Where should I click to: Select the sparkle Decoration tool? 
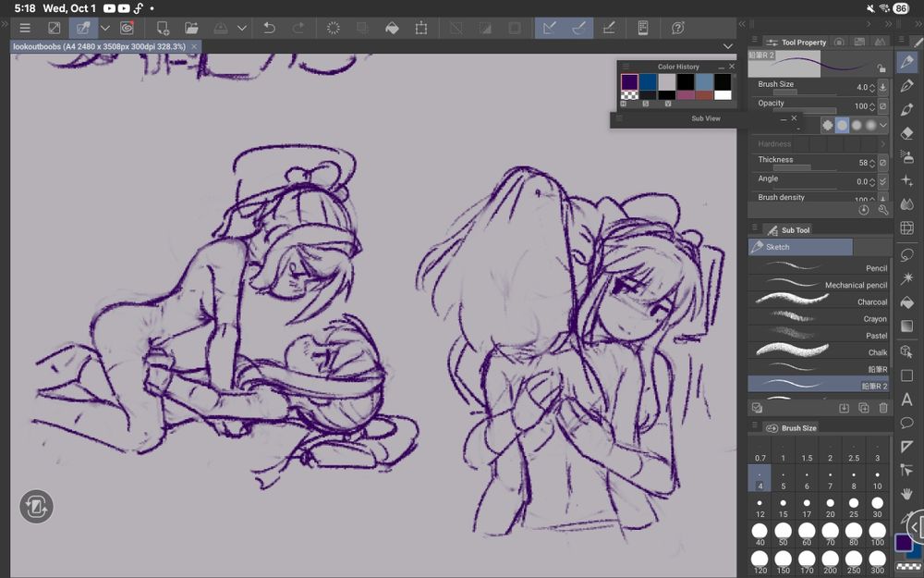[907, 180]
